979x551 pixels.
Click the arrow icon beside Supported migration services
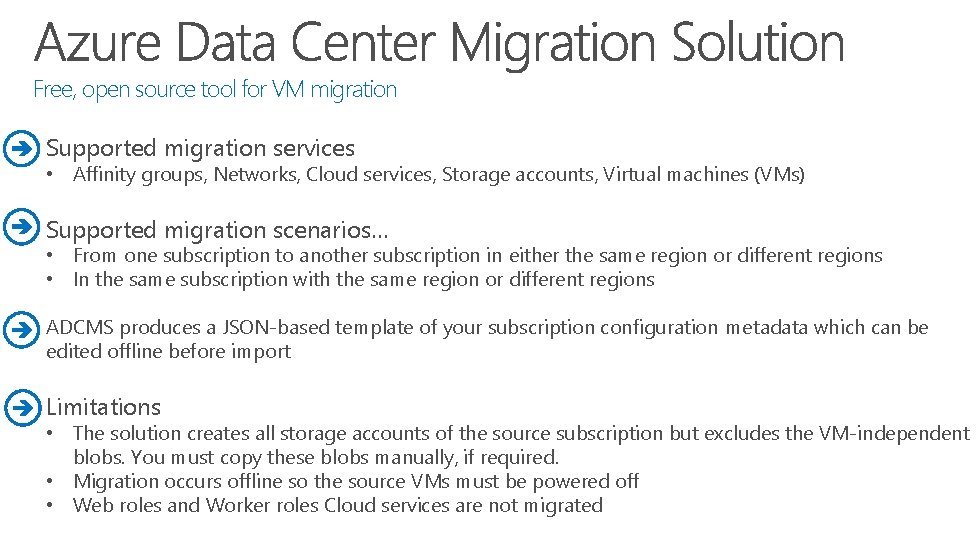tap(20, 148)
